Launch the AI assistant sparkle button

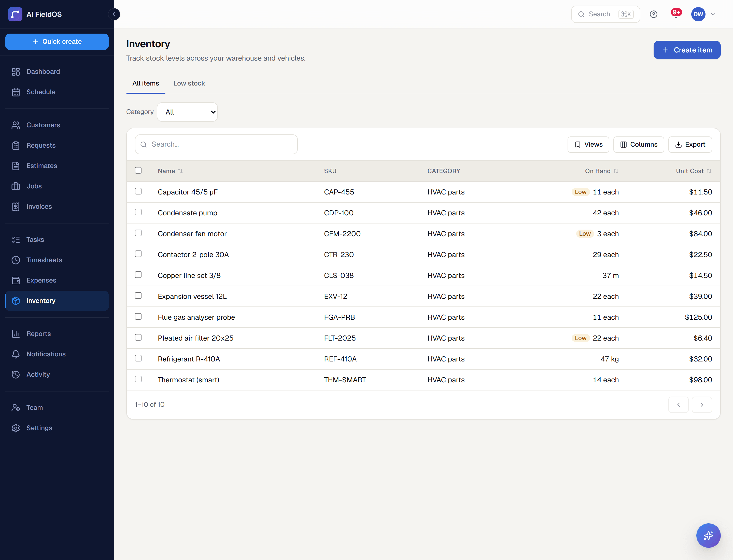tap(708, 535)
